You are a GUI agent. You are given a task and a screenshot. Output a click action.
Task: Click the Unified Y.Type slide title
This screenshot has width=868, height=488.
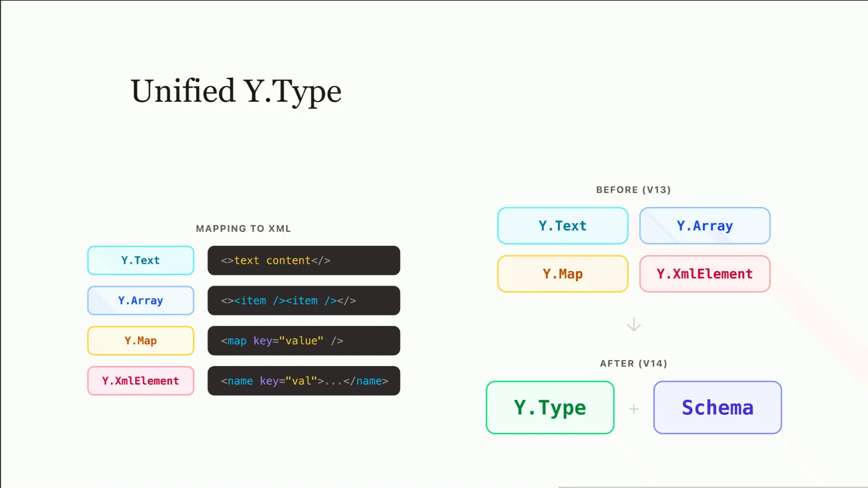[x=236, y=92]
